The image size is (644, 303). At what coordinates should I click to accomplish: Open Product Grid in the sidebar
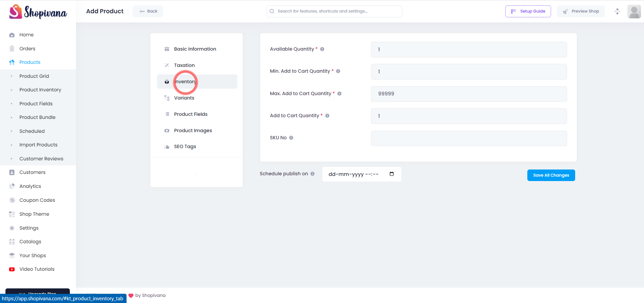click(34, 76)
